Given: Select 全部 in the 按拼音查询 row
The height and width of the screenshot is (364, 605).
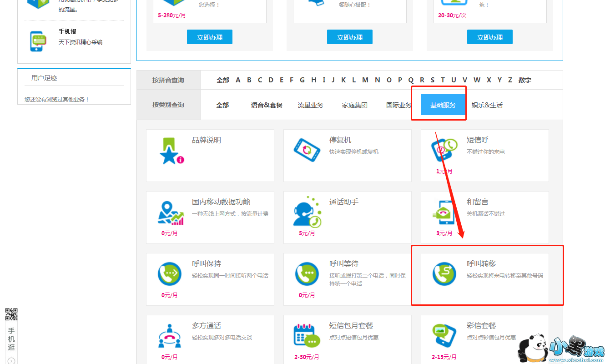Looking at the screenshot, I should [223, 80].
